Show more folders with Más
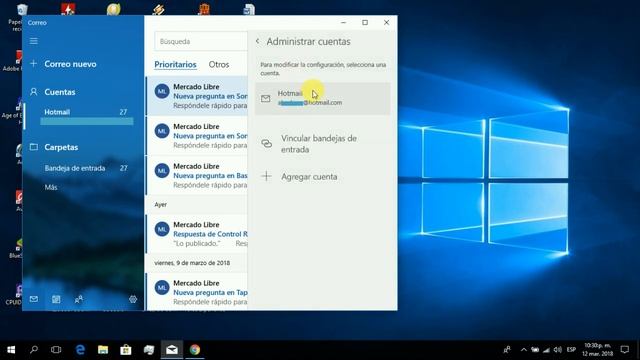Image resolution: width=640 pixels, height=360 pixels. pyautogui.click(x=51, y=187)
